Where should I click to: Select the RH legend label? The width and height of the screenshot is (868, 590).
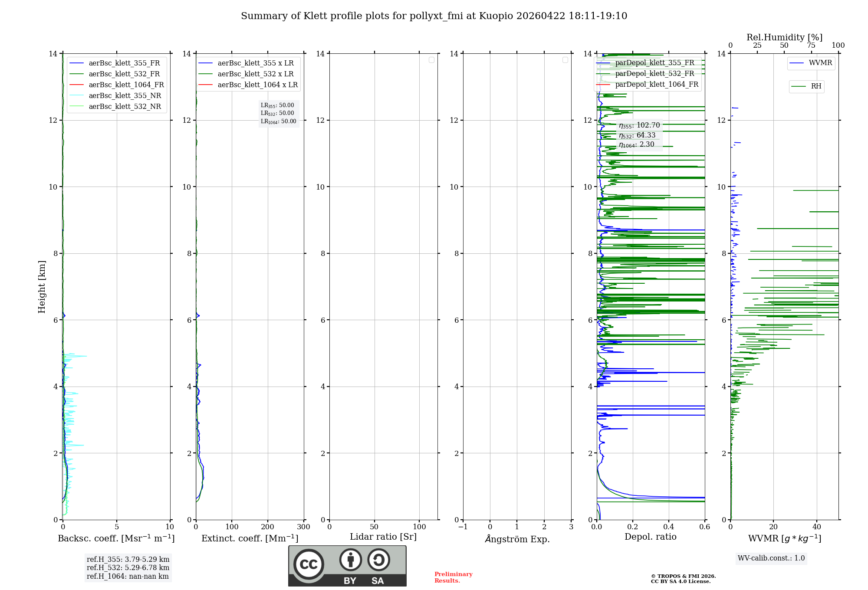(816, 86)
